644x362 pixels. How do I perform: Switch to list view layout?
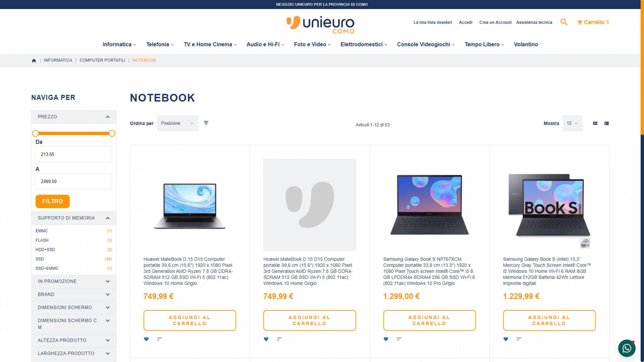tap(607, 123)
